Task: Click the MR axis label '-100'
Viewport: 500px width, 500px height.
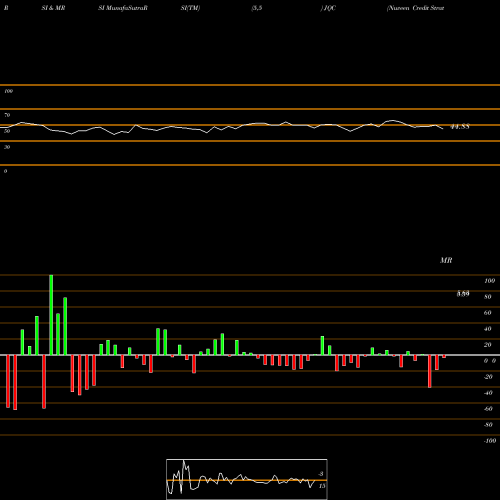Action: click(490, 441)
